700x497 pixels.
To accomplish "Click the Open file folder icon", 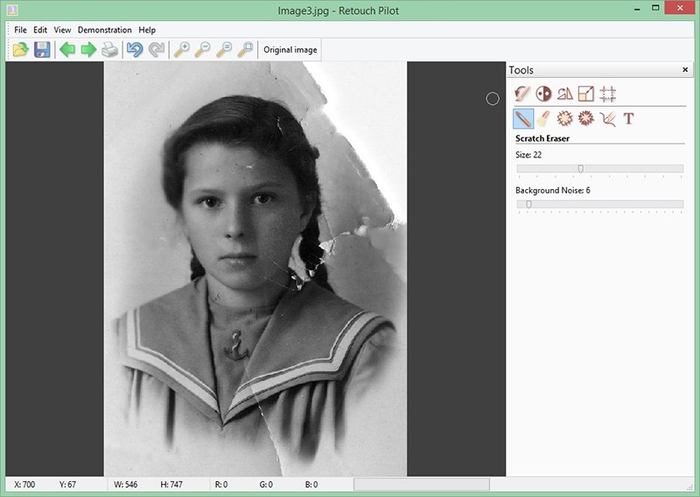I will click(20, 50).
